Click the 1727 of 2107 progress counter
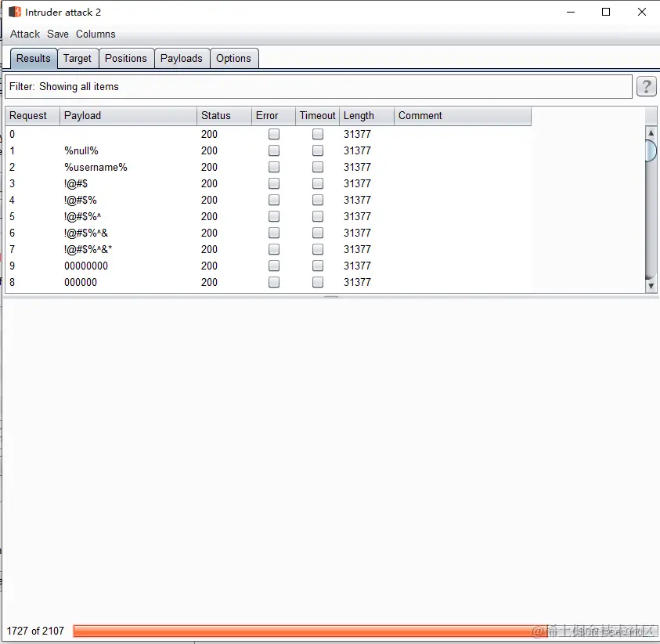 (x=35, y=631)
